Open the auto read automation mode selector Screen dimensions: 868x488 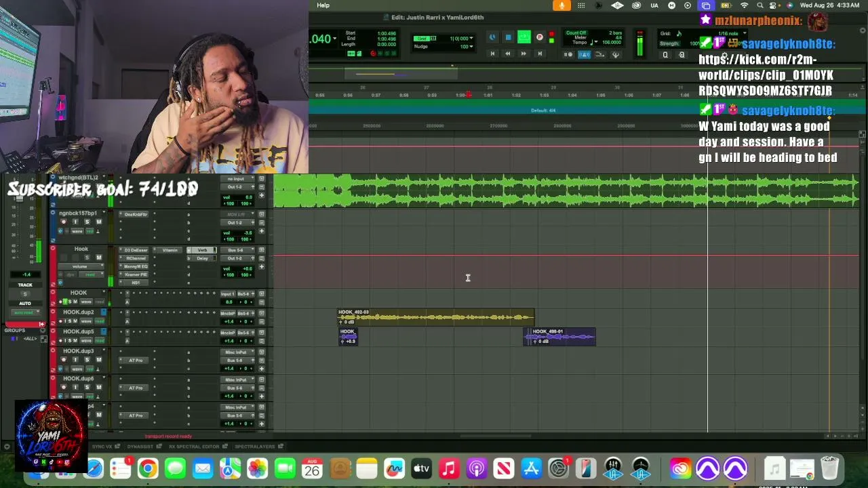click(x=24, y=312)
